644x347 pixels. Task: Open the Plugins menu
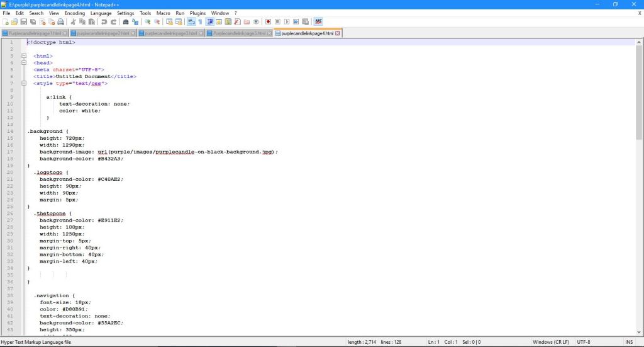point(197,13)
